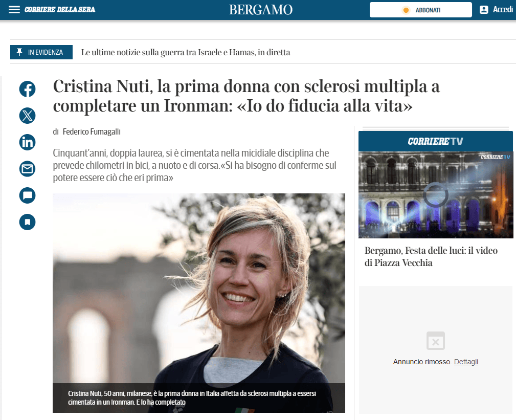The height and width of the screenshot is (420, 516).
Task: Share article on Facebook
Action: click(x=27, y=89)
